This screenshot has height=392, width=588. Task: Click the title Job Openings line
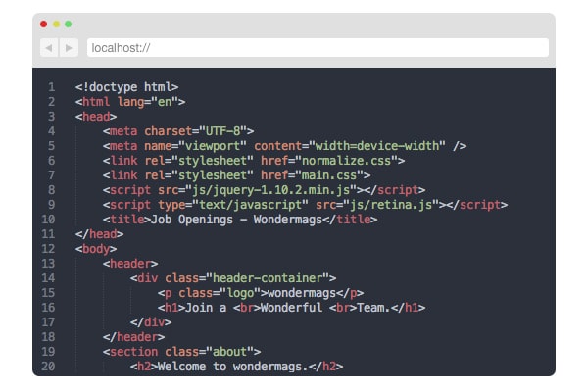click(240, 220)
